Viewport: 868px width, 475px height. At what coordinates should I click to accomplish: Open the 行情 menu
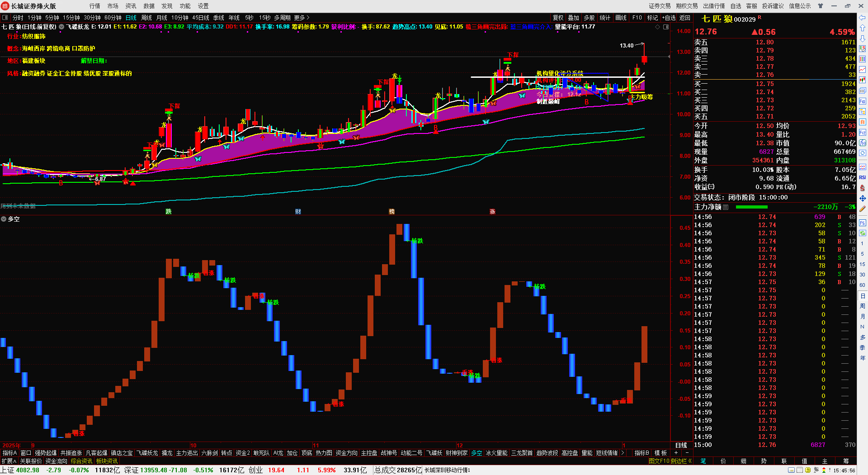click(95, 6)
